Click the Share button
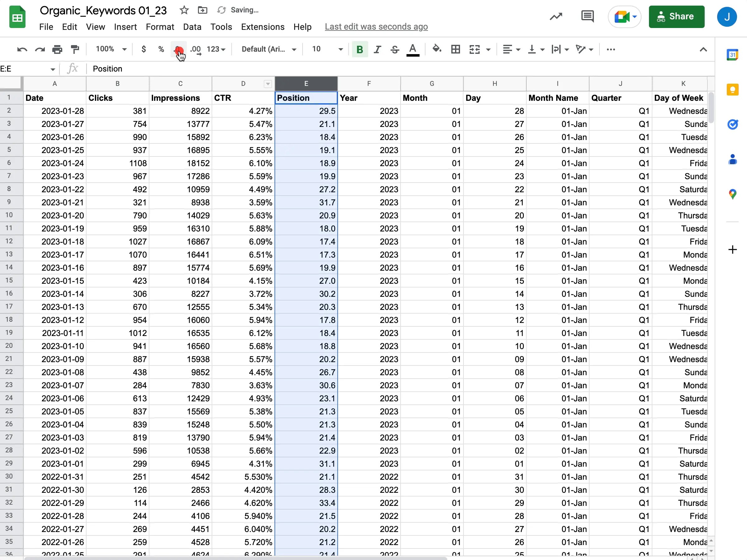Screen dimensions: 747x560 point(676,16)
